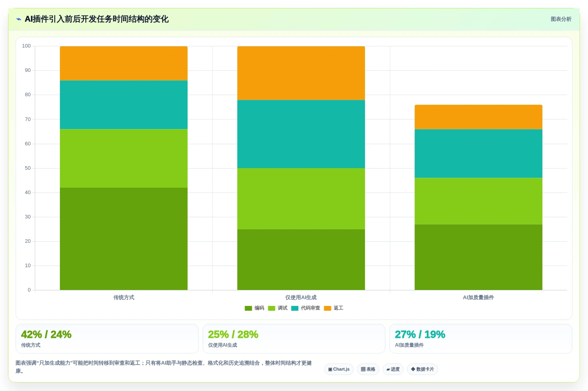Screen dimensions: 588x391
Task: Toggle the 调试 legend entry
Action: tap(277, 308)
